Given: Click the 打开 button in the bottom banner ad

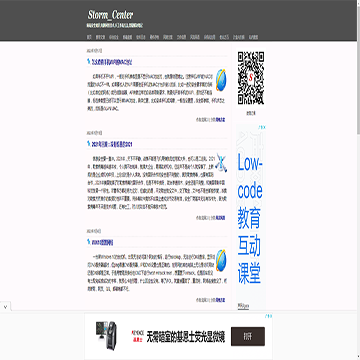Looking at the screenshot, I should [248, 336].
